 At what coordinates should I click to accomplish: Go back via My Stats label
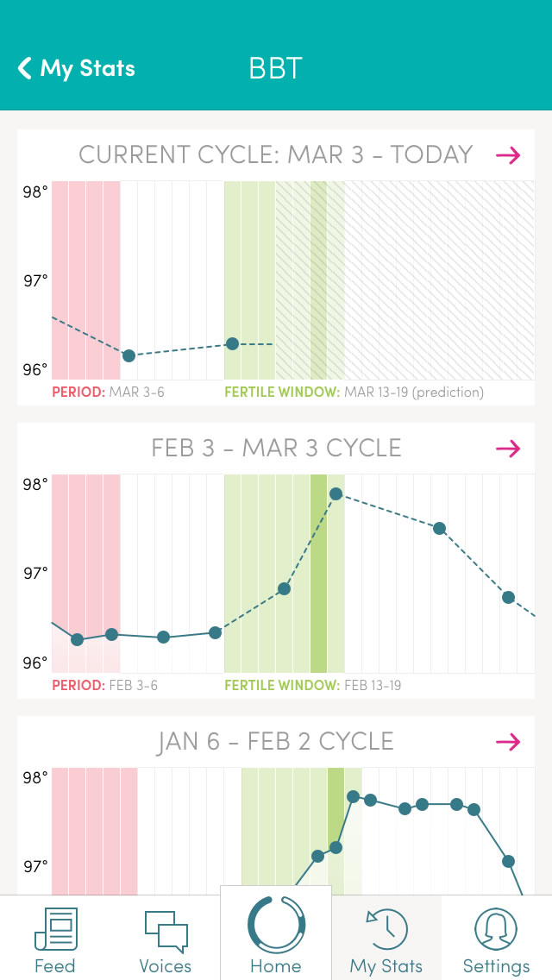(87, 68)
